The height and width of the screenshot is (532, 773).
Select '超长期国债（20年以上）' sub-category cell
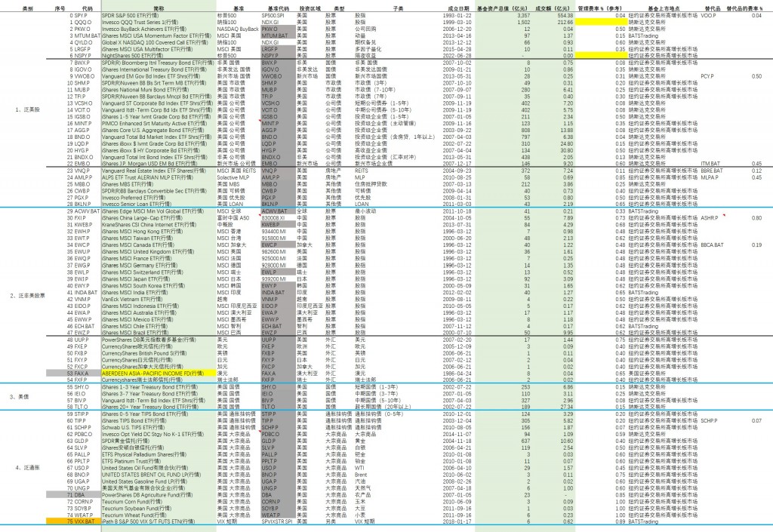click(x=383, y=407)
